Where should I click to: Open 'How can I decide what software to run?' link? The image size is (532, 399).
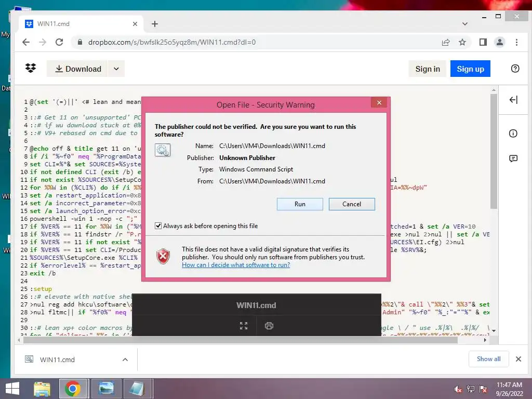pyautogui.click(x=236, y=264)
